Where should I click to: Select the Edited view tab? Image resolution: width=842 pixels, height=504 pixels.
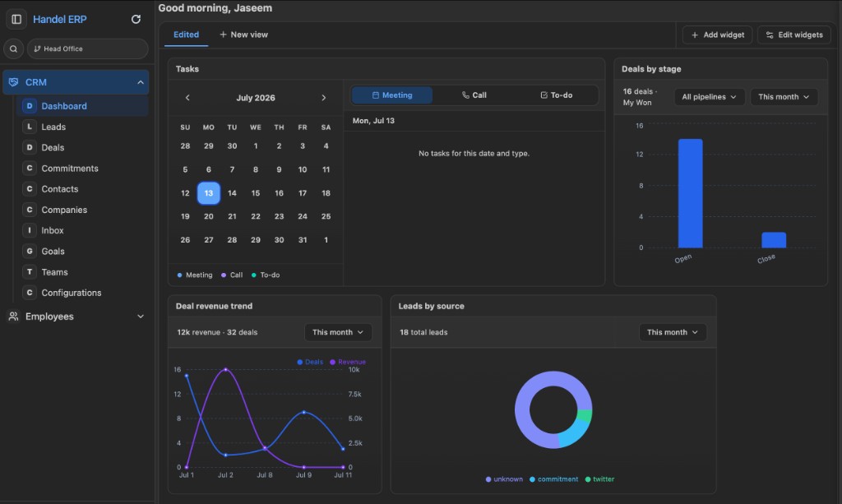187,35
